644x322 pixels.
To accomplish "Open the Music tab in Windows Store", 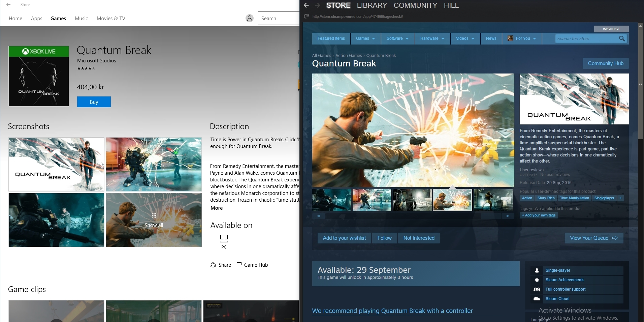I will [82, 19].
